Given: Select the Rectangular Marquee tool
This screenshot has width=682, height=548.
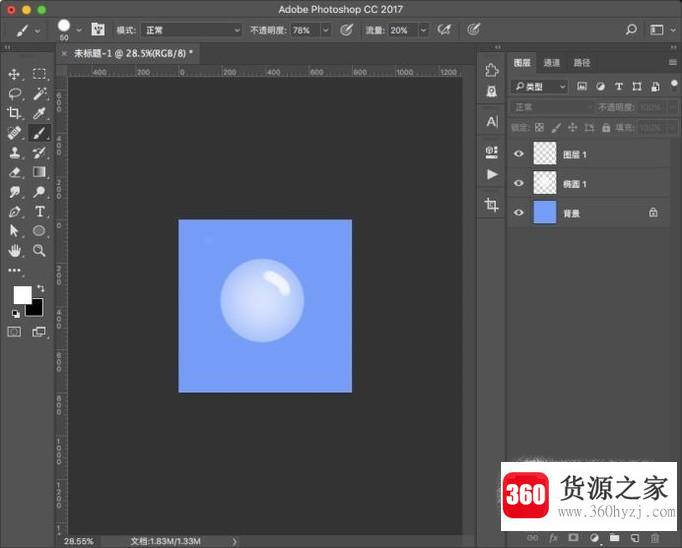Looking at the screenshot, I should pos(39,74).
